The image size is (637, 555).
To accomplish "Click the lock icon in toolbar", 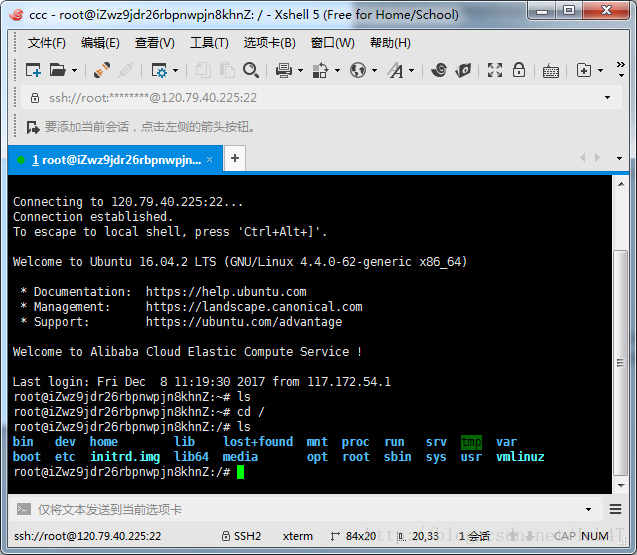I will coord(521,70).
